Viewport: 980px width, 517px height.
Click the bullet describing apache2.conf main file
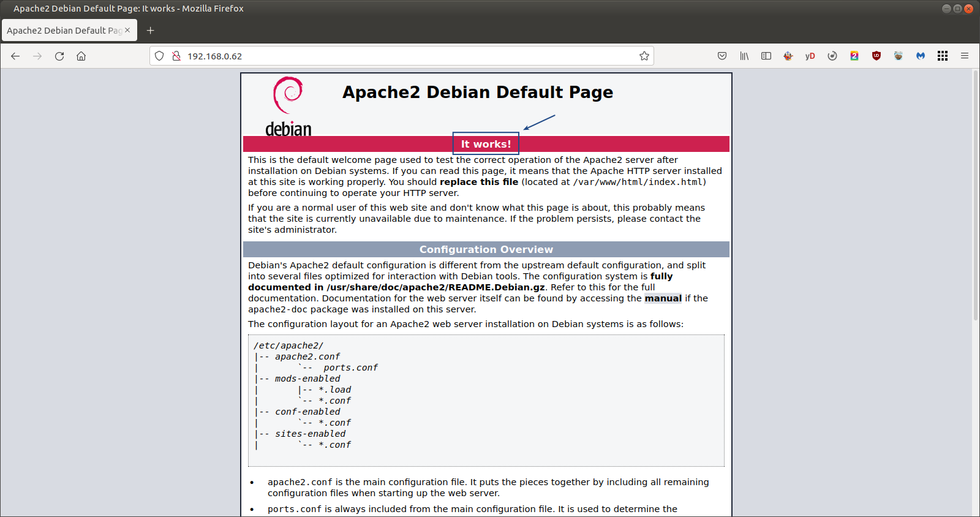click(x=488, y=488)
